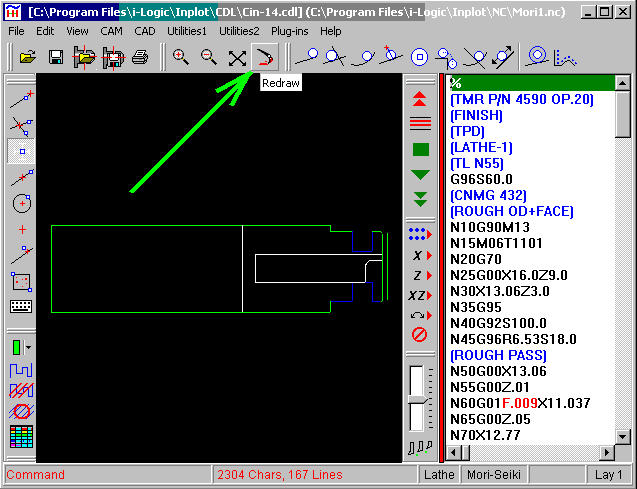Click the Redraw toolbar icon
The width and height of the screenshot is (637, 489).
click(x=265, y=57)
